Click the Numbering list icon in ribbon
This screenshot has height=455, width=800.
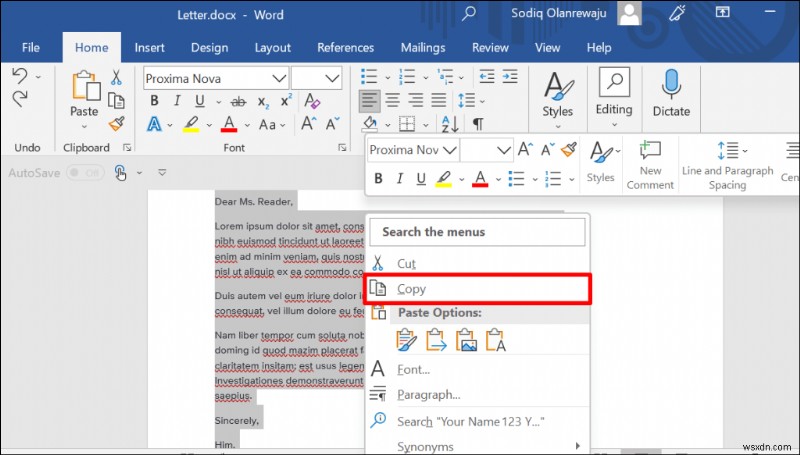[x=407, y=77]
